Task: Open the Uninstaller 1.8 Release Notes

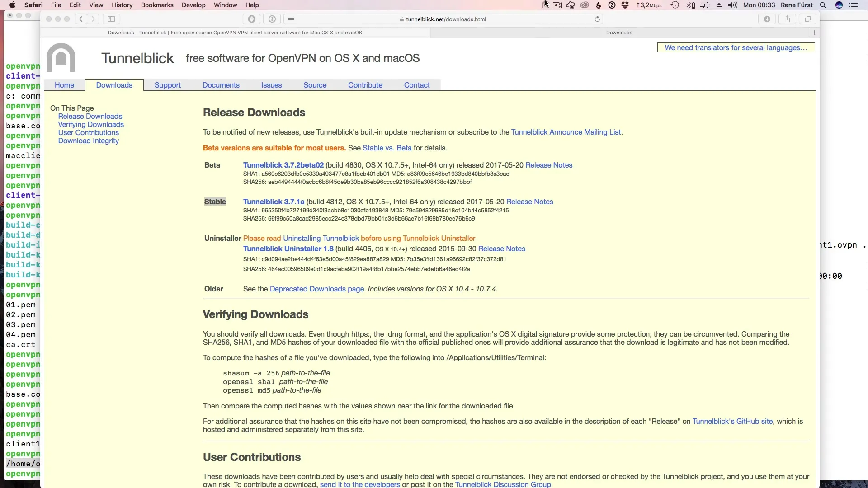Action: point(501,249)
